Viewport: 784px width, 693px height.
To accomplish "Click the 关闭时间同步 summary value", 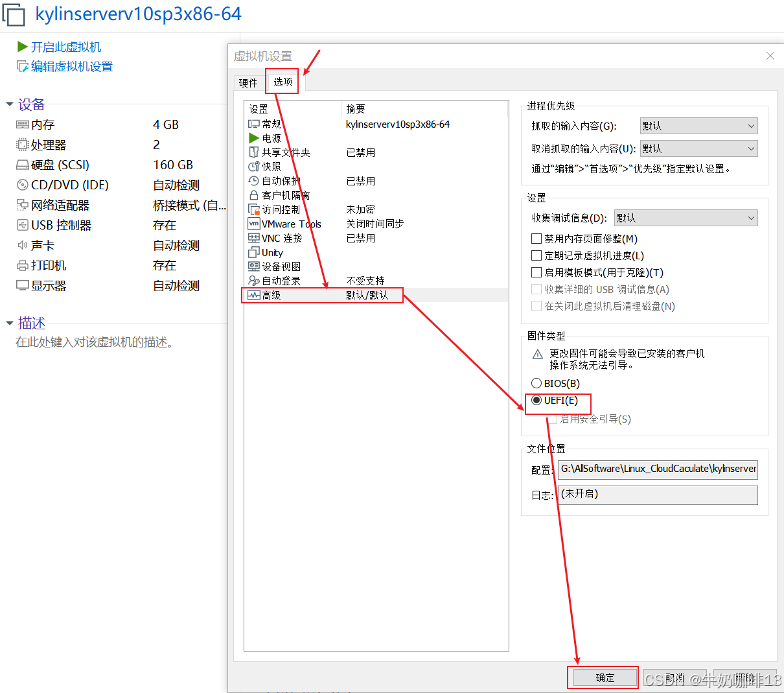I will (375, 224).
